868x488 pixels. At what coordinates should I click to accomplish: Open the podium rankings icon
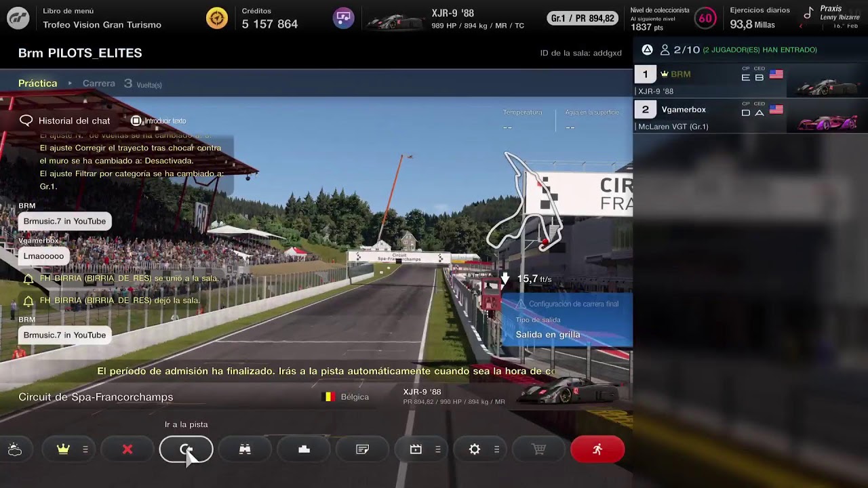pyautogui.click(x=304, y=449)
